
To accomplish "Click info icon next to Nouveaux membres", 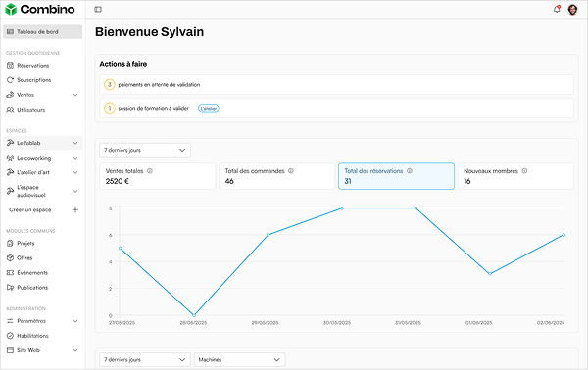I will tap(524, 171).
